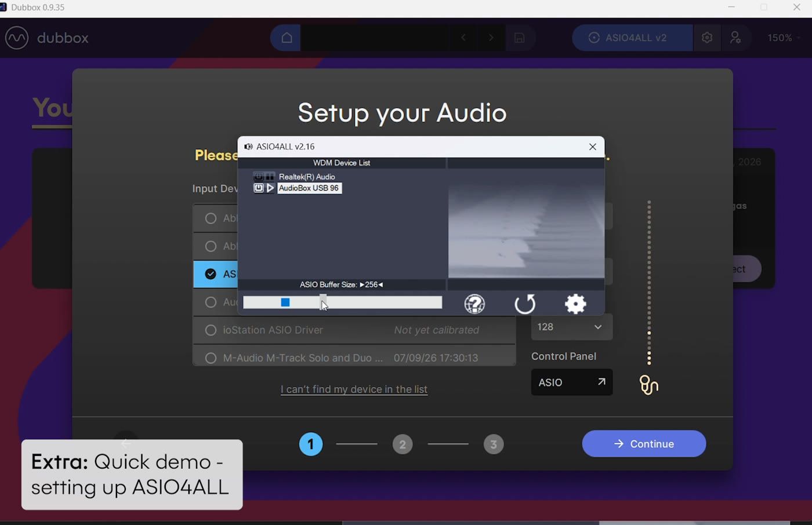
Task: Click the 07/09/26 17:30:13 calibration timestamp
Action: [x=436, y=358]
